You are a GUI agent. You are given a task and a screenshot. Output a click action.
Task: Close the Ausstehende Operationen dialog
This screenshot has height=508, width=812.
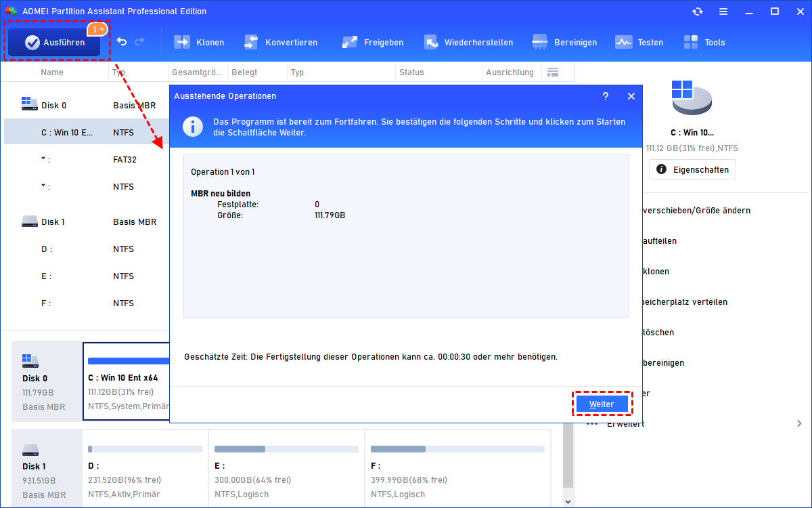point(631,96)
